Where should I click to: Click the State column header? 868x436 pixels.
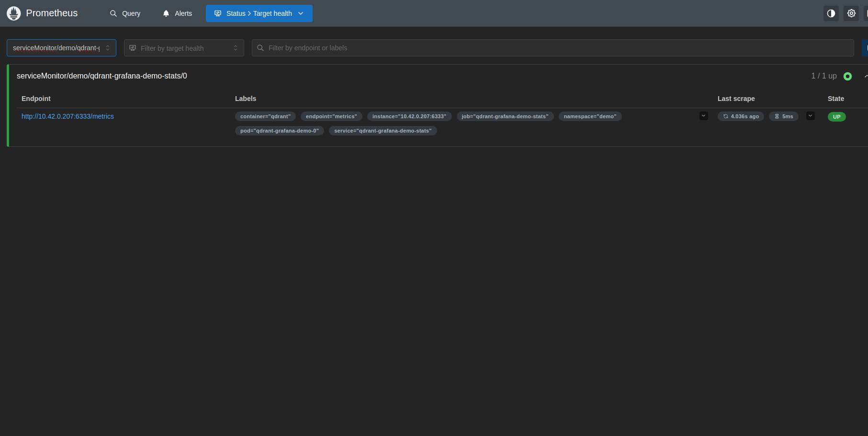(836, 99)
